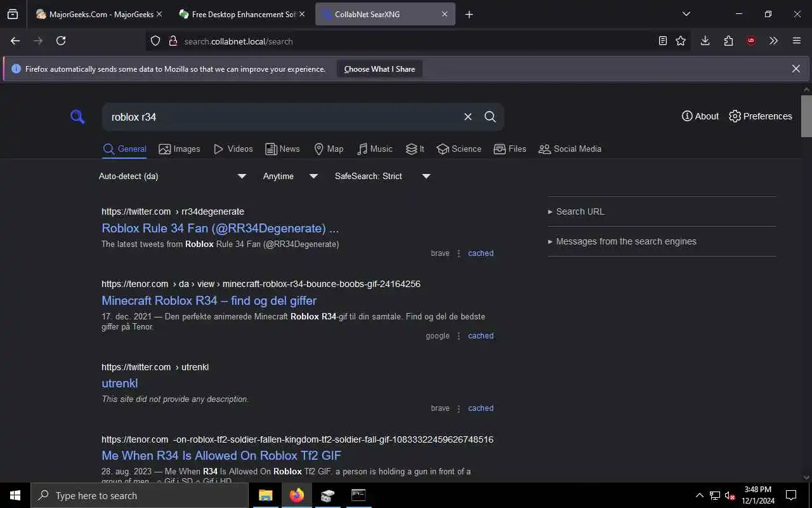The image size is (812, 508).
Task: Open the SafeSearch: Strict dropdown
Action: click(x=383, y=177)
